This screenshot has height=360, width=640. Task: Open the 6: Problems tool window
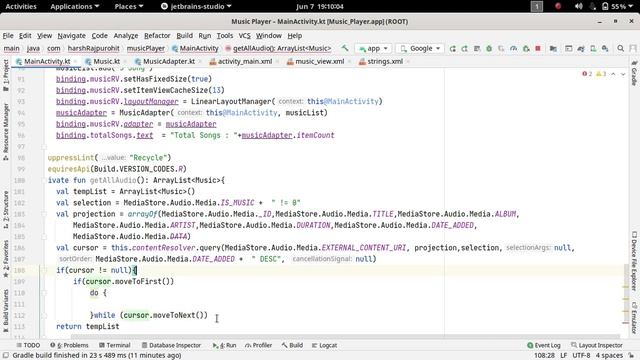pos(69,345)
